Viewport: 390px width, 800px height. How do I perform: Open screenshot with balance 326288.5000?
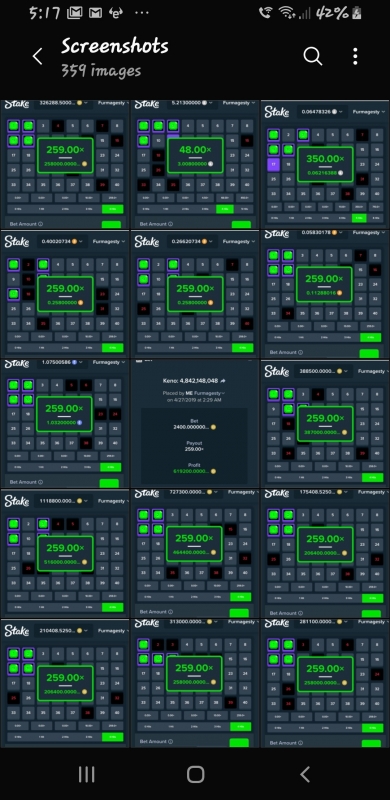[65, 164]
